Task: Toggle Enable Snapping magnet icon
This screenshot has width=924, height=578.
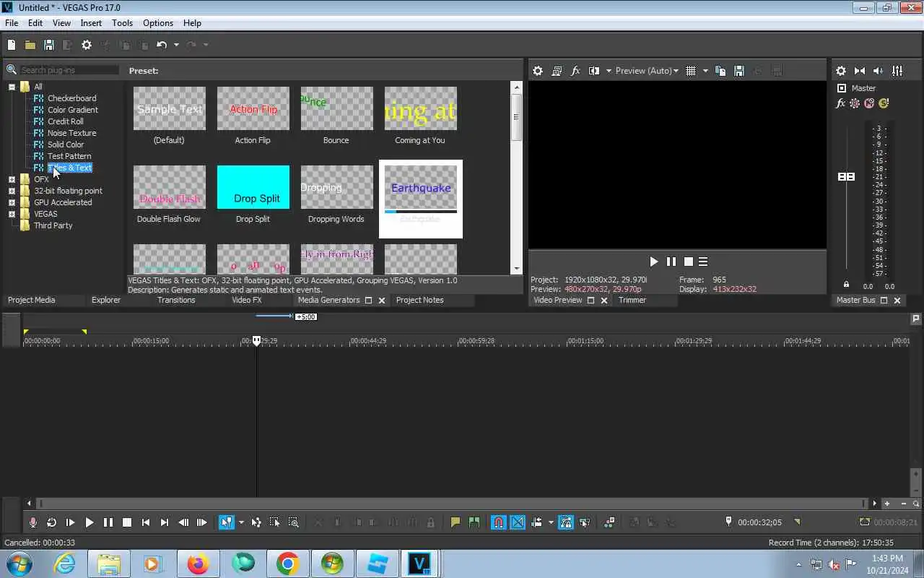Action: (498, 522)
